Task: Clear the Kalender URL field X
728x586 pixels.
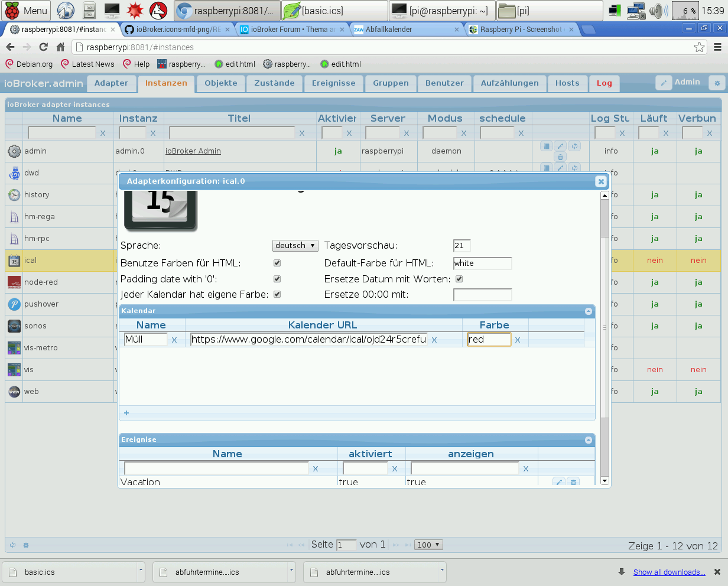Action: (x=434, y=340)
